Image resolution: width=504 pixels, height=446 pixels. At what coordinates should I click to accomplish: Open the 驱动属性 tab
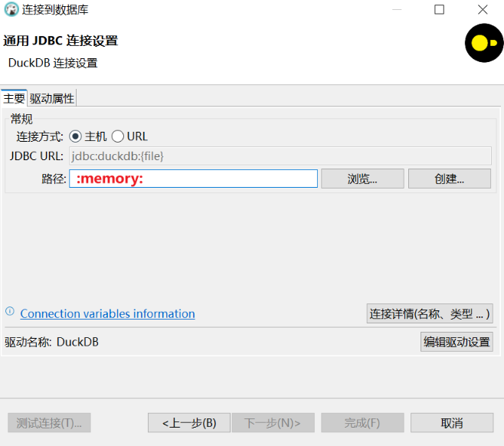pos(52,98)
